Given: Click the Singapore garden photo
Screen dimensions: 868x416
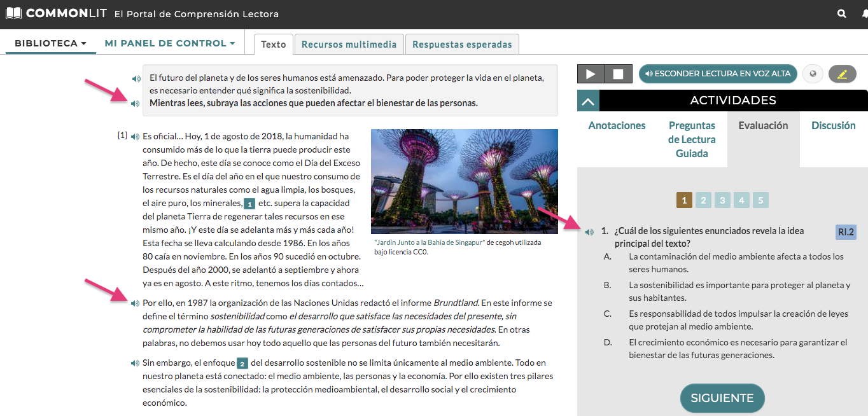Looking at the screenshot, I should (x=465, y=182).
